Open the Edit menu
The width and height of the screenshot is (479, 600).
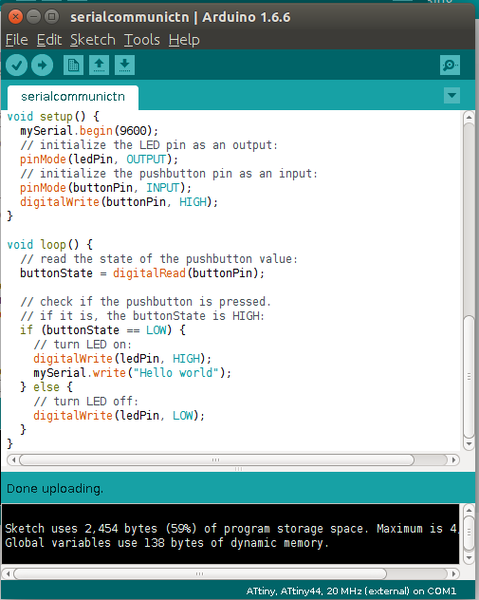click(49, 40)
